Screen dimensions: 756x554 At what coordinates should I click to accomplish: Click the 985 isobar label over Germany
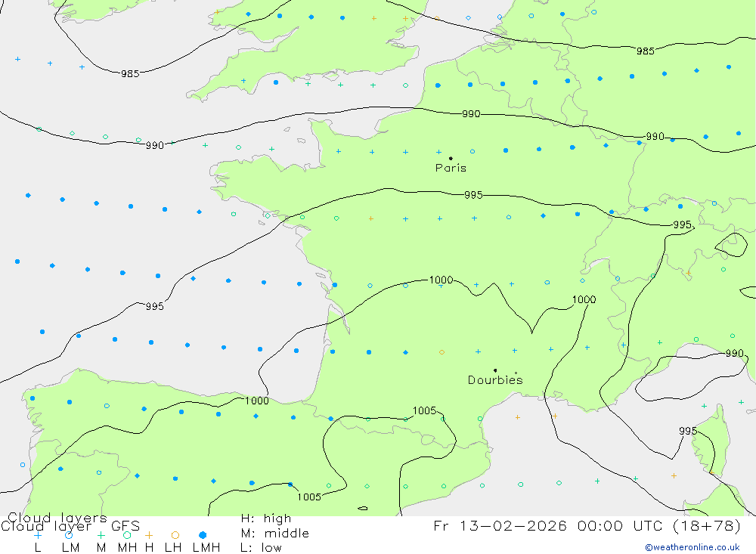[645, 51]
